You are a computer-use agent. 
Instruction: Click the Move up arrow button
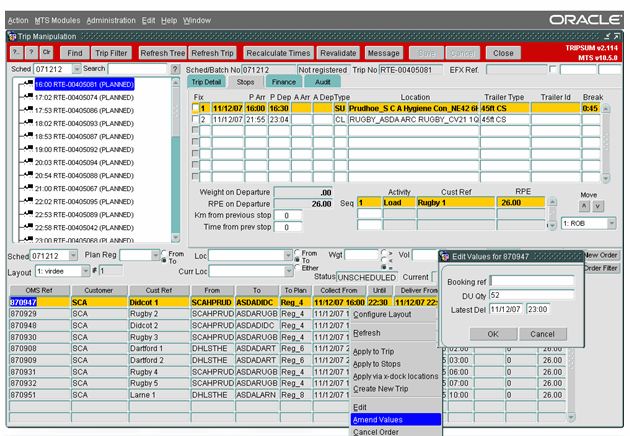584,206
